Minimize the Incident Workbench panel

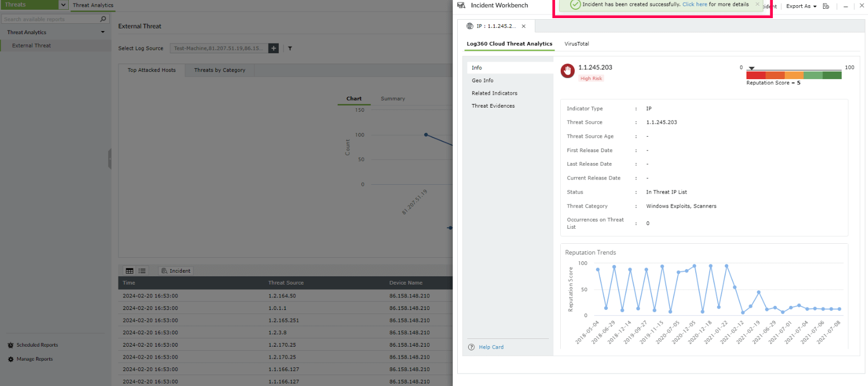tap(846, 6)
